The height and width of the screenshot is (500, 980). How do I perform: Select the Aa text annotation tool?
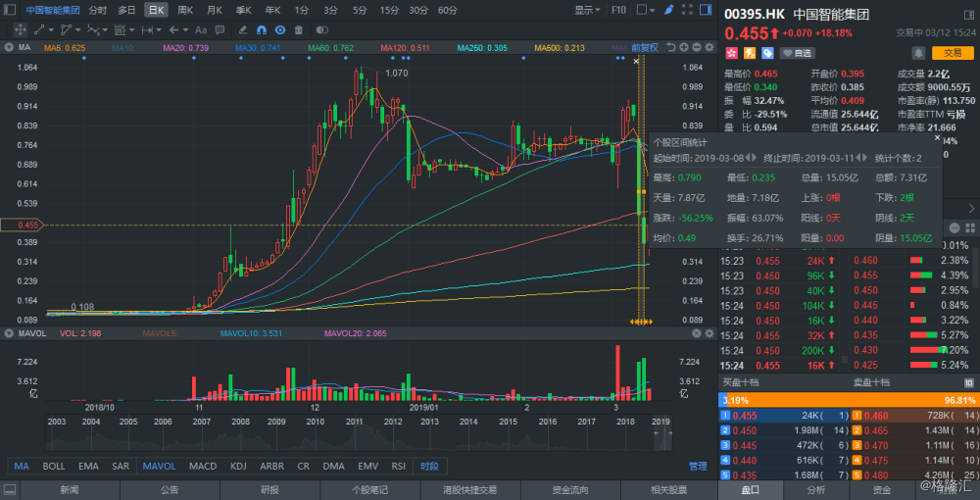tap(201, 29)
